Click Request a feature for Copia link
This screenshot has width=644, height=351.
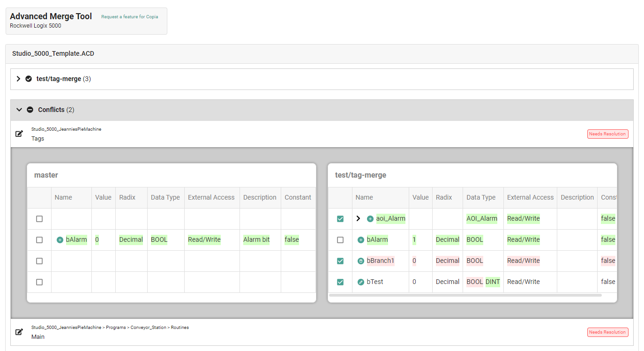pos(129,17)
